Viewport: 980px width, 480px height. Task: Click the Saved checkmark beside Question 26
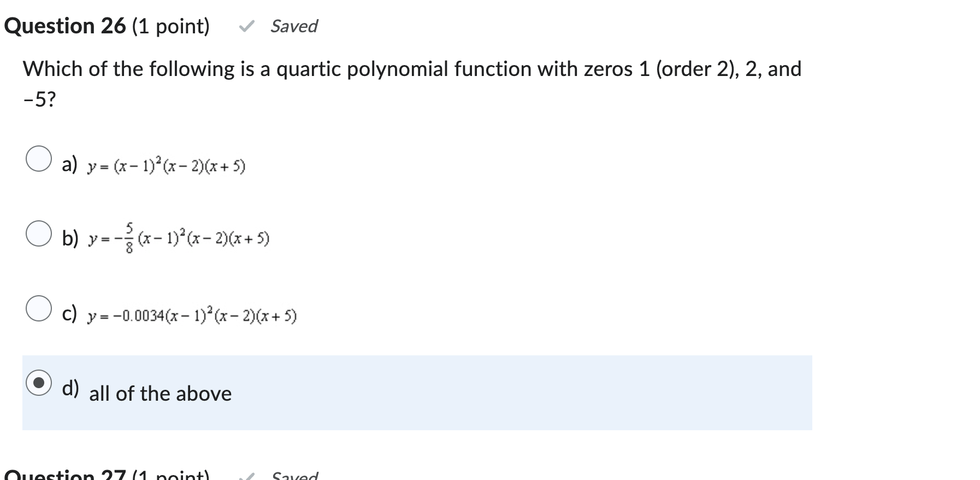[x=247, y=26]
